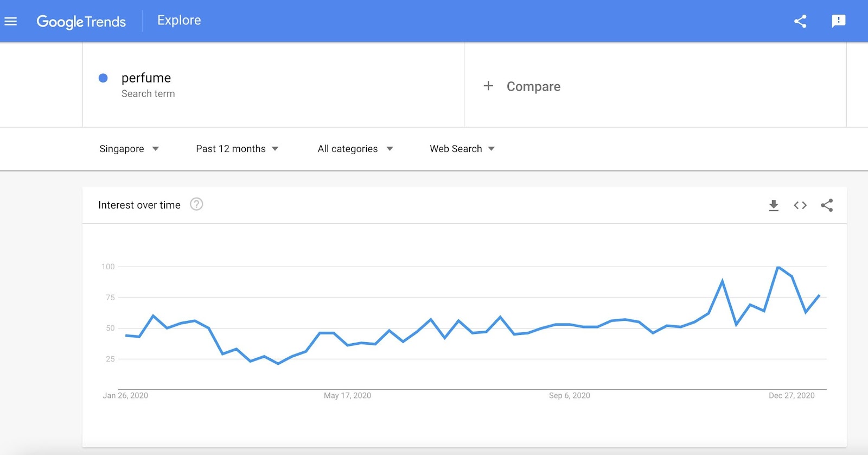
Task: Download interest over time data as CSV
Action: point(774,205)
